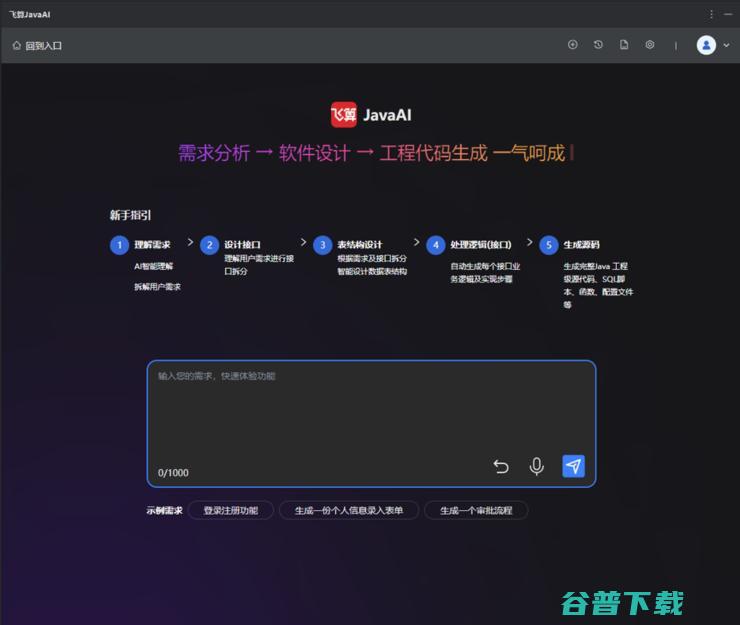Click the undo arrow in input box
The height and width of the screenshot is (625, 740).
501,466
